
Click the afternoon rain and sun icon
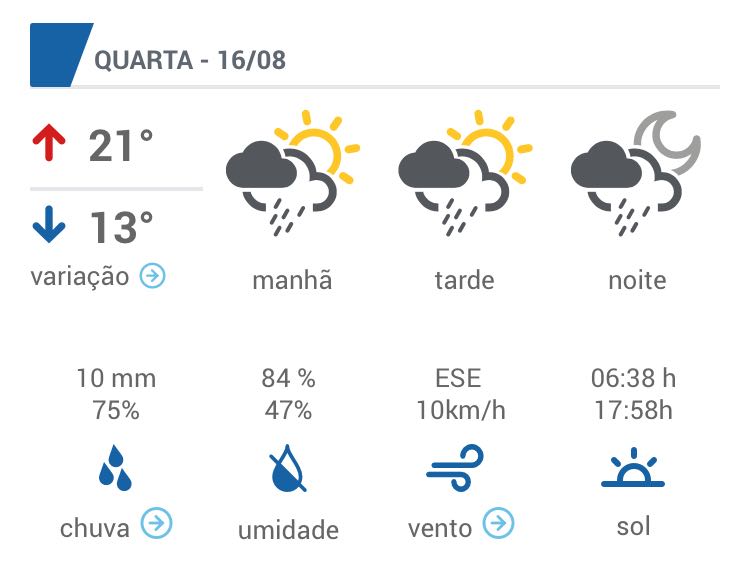[x=465, y=173]
